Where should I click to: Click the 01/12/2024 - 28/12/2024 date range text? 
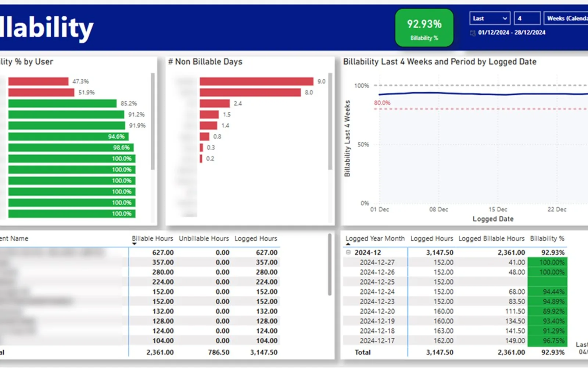coord(512,32)
